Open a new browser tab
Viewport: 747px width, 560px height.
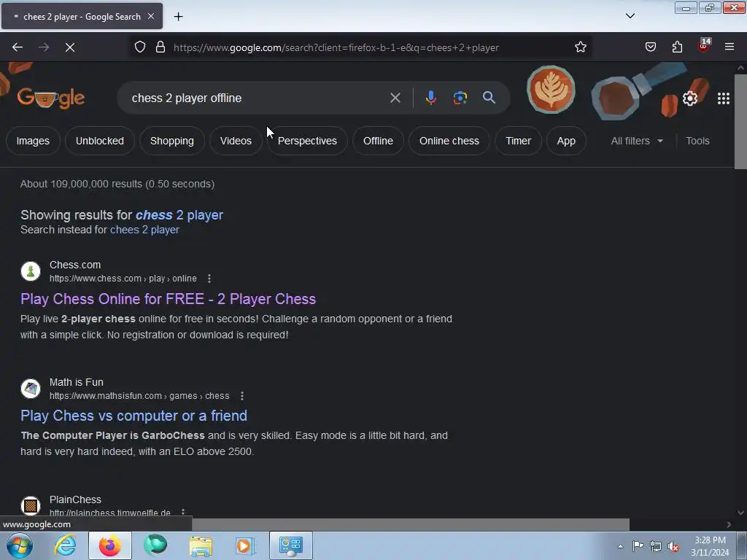[x=178, y=17]
